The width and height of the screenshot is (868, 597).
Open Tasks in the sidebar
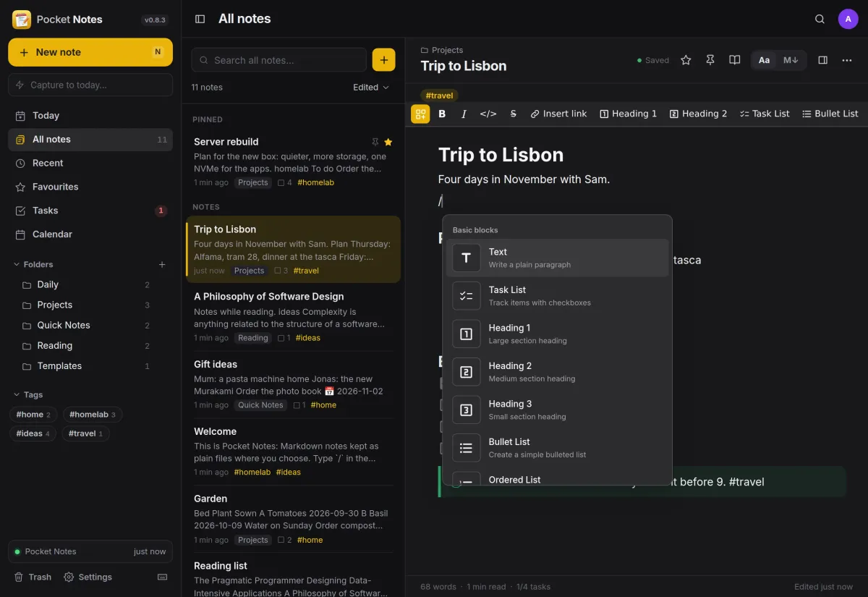pyautogui.click(x=90, y=211)
